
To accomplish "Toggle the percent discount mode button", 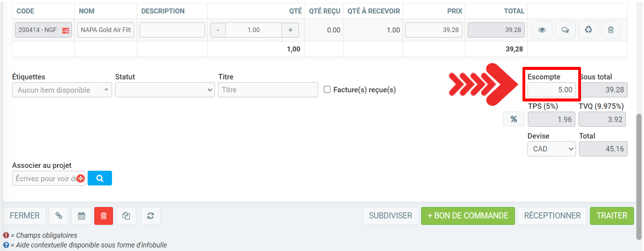I will pyautogui.click(x=513, y=119).
